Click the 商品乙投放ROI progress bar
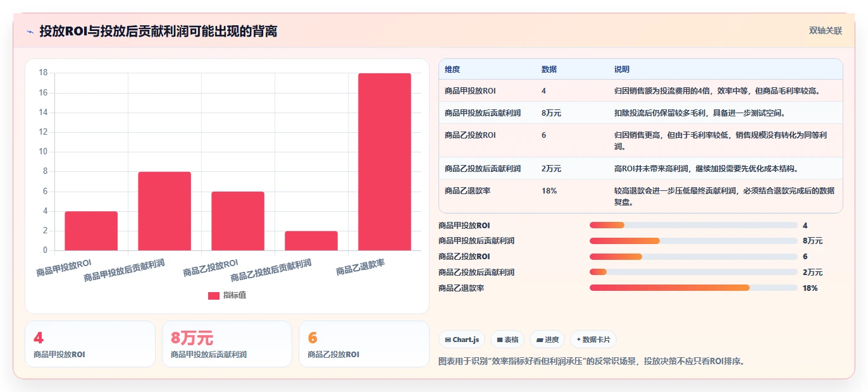 (693, 257)
